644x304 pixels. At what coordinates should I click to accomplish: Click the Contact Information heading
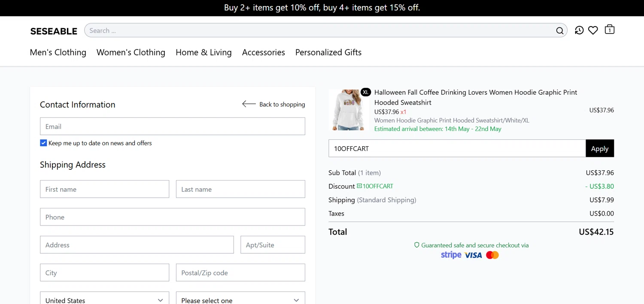pyautogui.click(x=78, y=105)
